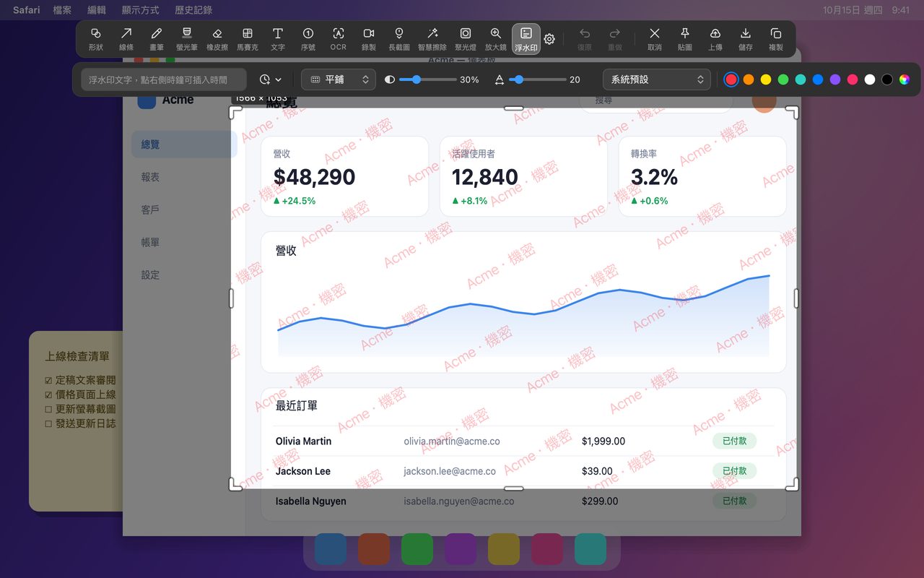Choose the 螢光筆 highlighter tool

click(186, 39)
